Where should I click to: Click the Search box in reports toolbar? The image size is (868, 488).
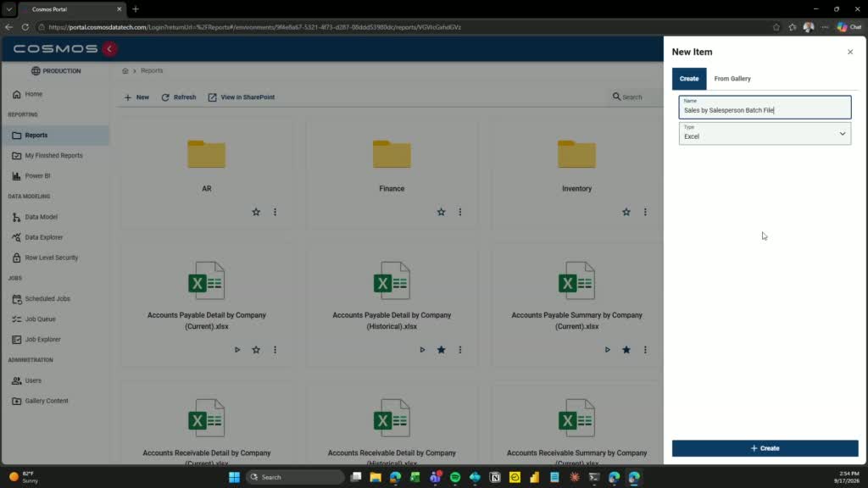(637, 97)
